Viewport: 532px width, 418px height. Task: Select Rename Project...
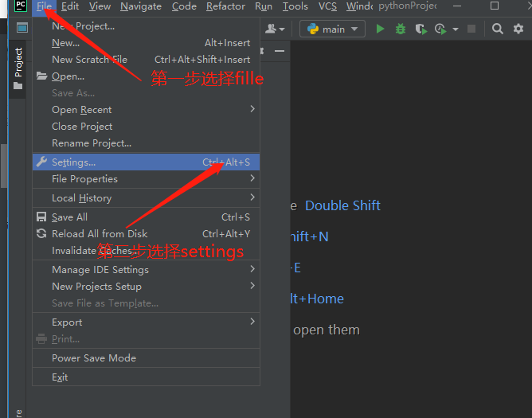[x=146, y=143]
